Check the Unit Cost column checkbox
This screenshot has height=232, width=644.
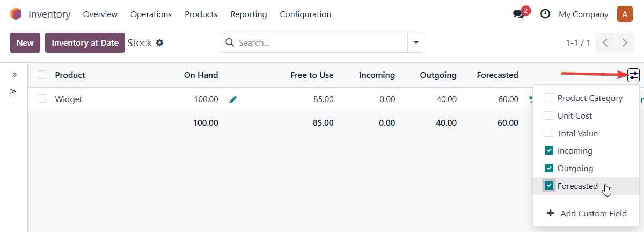tap(549, 115)
